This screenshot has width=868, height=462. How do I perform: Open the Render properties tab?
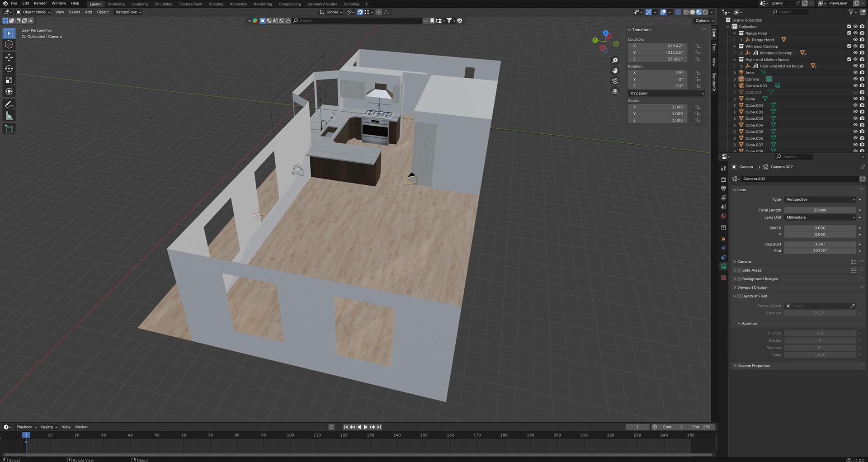(x=723, y=179)
